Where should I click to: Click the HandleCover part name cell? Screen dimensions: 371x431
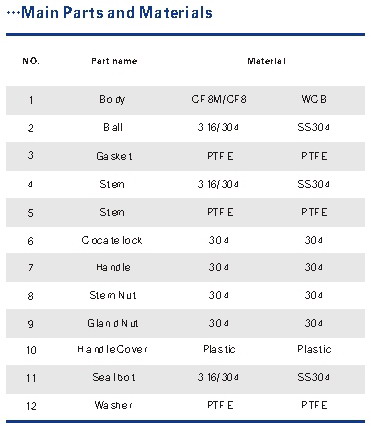point(112,349)
